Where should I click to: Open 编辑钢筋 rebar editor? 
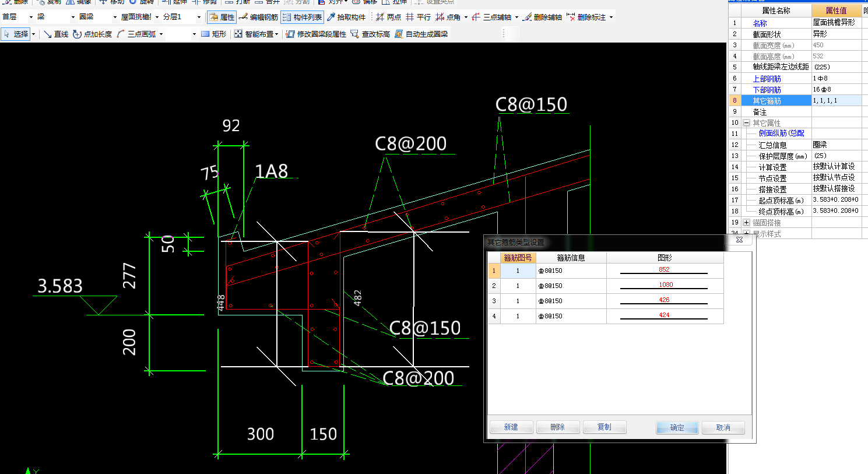tap(258, 17)
